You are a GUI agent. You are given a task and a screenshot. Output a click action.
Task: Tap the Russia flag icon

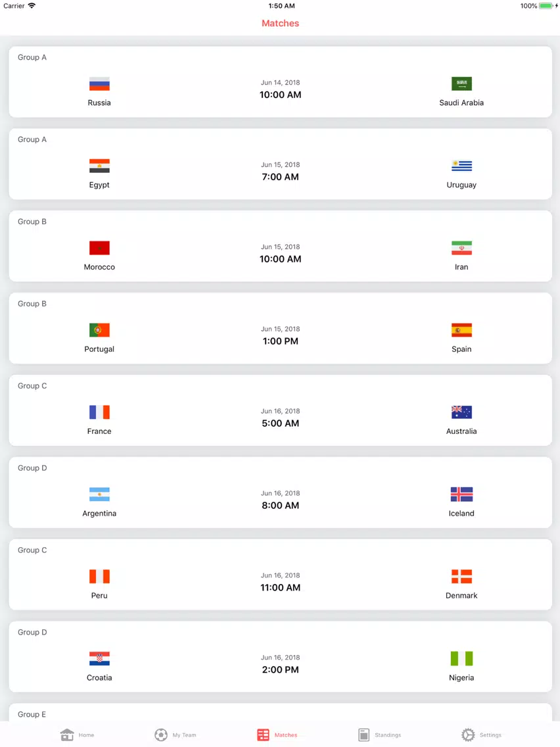coord(99,84)
